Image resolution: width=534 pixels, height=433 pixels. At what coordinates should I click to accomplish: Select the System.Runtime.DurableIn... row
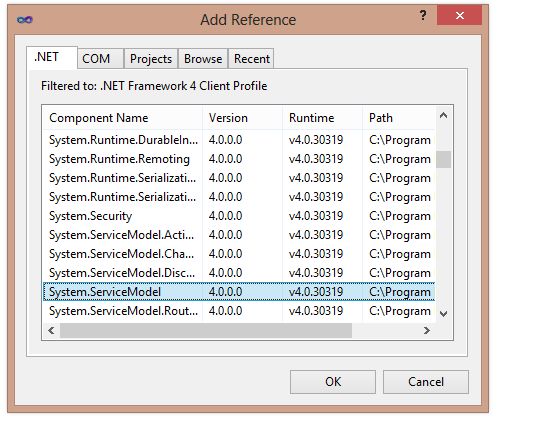[x=239, y=140]
